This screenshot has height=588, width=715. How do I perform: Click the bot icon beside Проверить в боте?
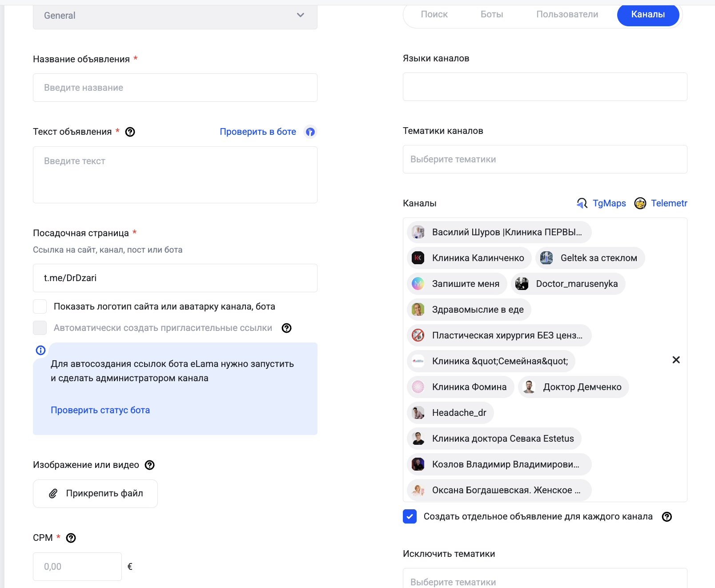click(x=310, y=132)
